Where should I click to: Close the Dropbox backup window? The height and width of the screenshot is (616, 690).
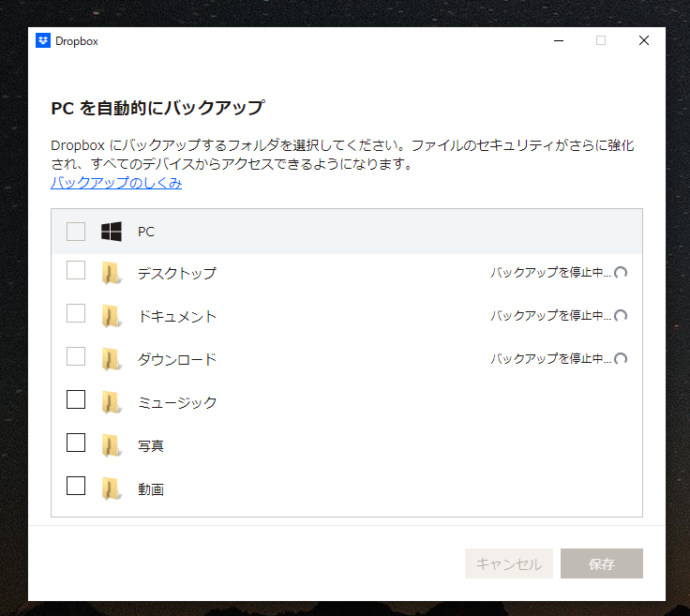click(644, 40)
